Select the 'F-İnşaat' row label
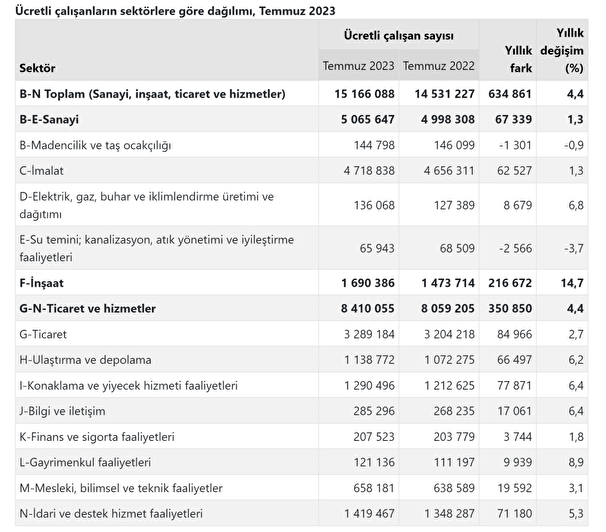This screenshot has height=532, width=606. (x=41, y=283)
